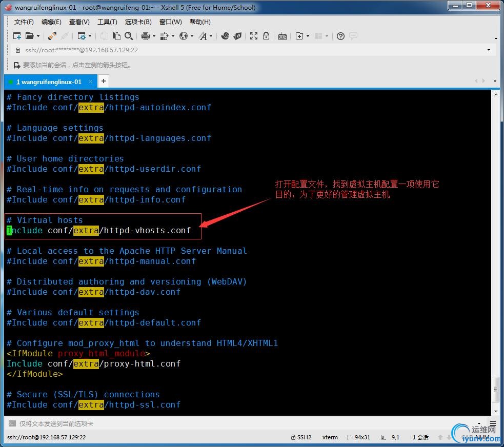The image size is (504, 447).
Task: Click the Xftp swirl icon
Action: click(x=225, y=36)
